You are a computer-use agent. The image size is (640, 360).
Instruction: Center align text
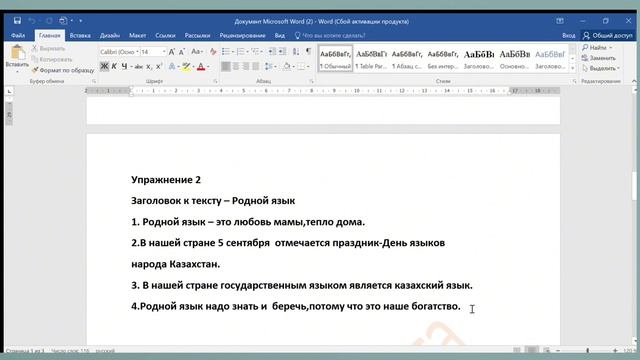pos(236,66)
